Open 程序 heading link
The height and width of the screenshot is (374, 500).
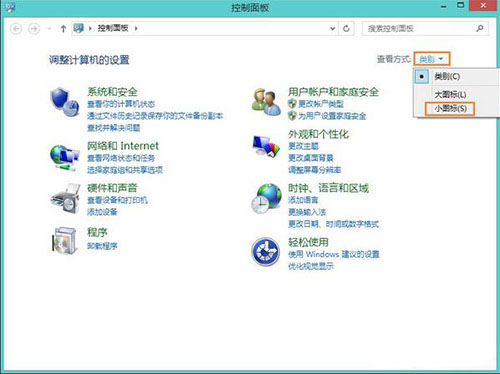point(97,232)
